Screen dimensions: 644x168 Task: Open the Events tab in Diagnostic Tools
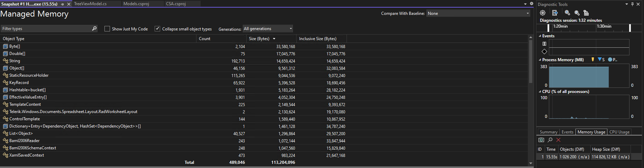pos(568,132)
